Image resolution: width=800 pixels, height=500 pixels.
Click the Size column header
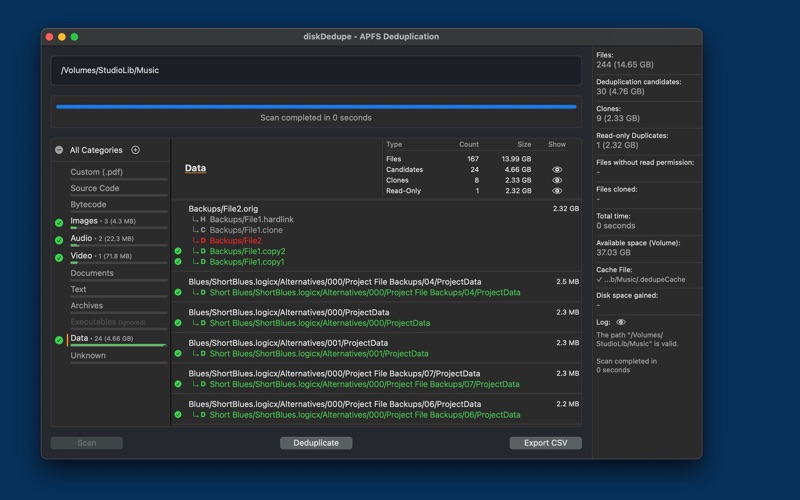click(x=524, y=144)
